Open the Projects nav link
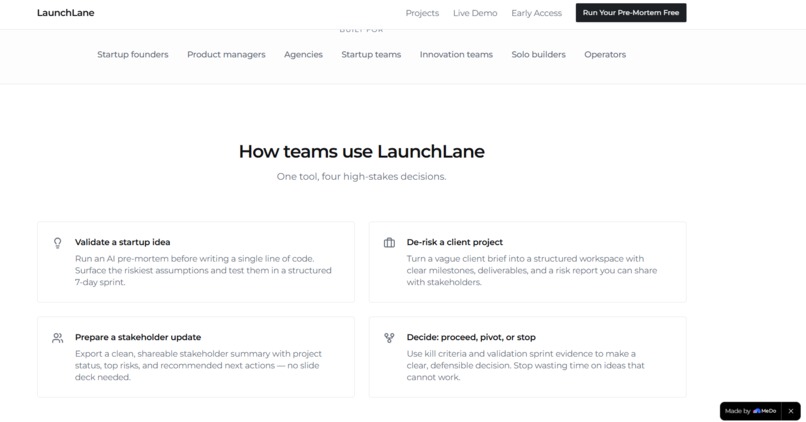 [422, 13]
